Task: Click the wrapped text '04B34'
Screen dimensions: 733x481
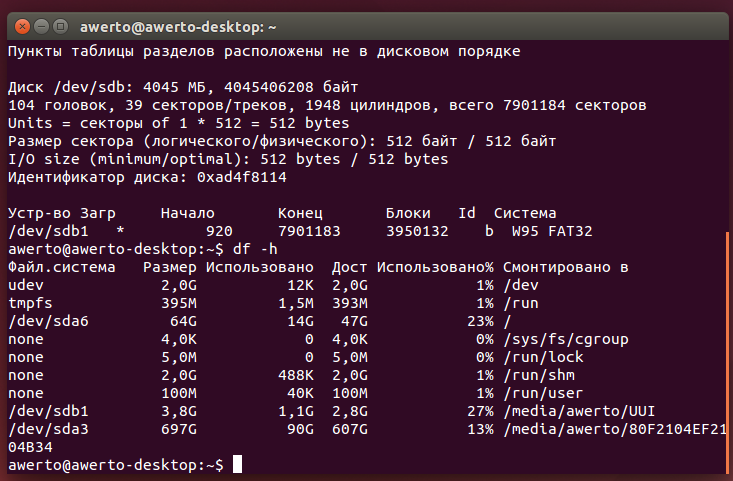Action: point(30,447)
